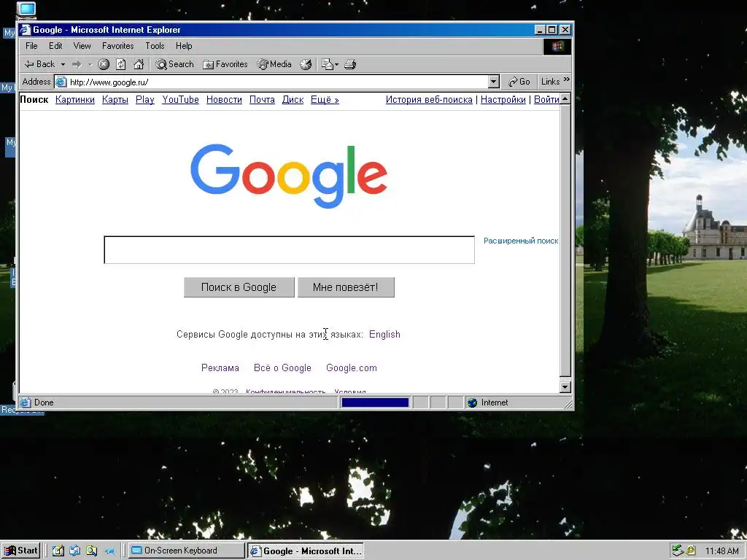Go back with the Back toolbar button
Image resolution: width=747 pixels, height=560 pixels.
click(39, 64)
